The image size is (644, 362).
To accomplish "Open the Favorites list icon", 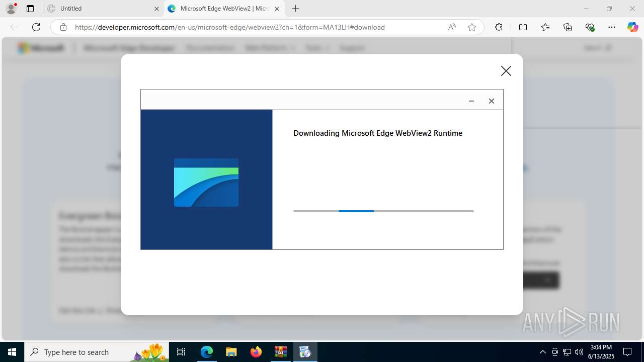I will pos(545,27).
